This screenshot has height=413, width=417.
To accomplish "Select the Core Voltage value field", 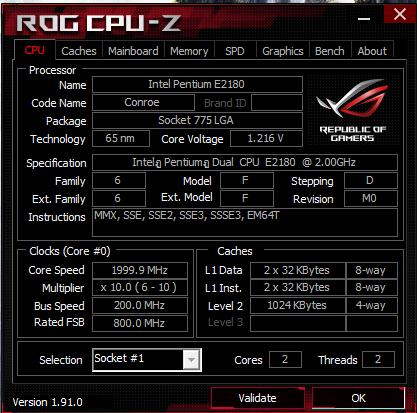I will click(266, 138).
